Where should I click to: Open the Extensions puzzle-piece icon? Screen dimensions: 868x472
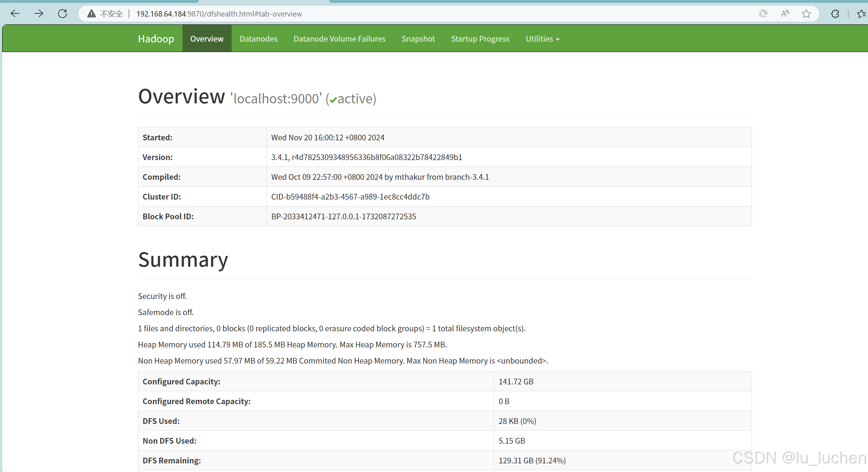click(x=835, y=14)
